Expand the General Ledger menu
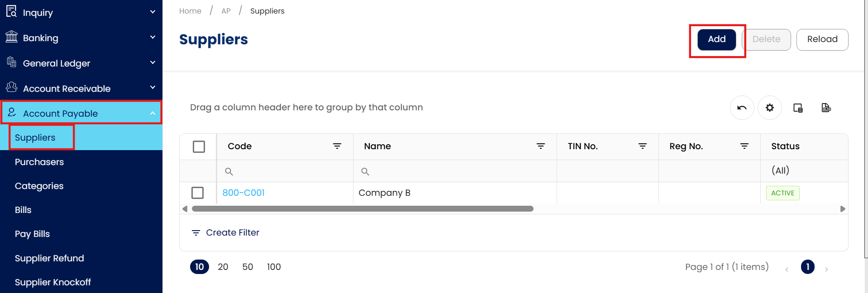The width and height of the screenshot is (868, 293). [x=81, y=63]
